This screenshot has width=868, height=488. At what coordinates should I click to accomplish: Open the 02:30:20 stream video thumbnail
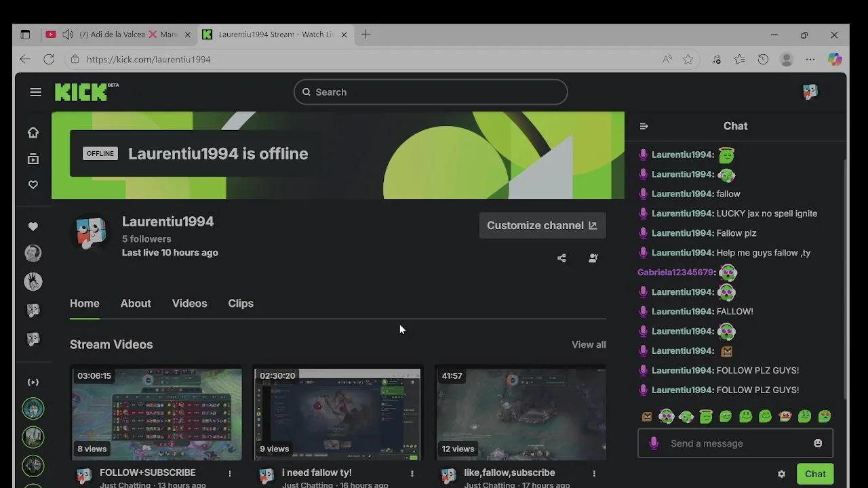pyautogui.click(x=338, y=414)
